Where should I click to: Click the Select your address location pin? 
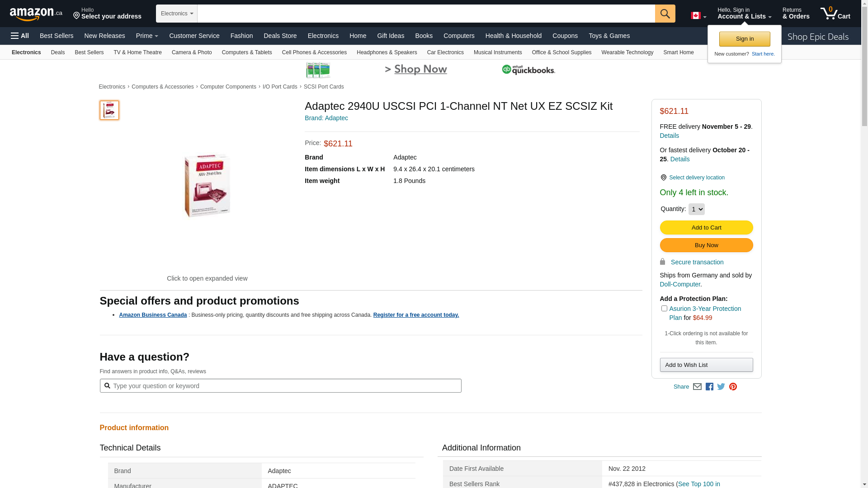point(76,16)
